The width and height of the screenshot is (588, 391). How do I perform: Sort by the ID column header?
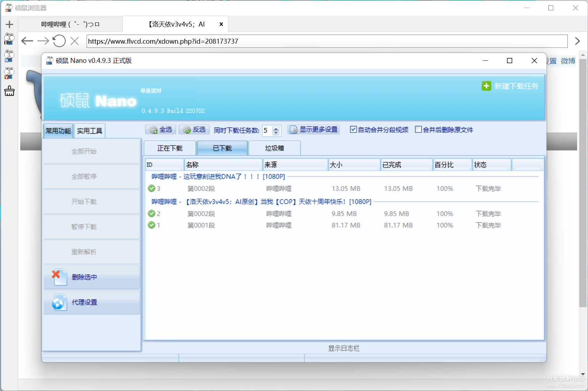(164, 165)
